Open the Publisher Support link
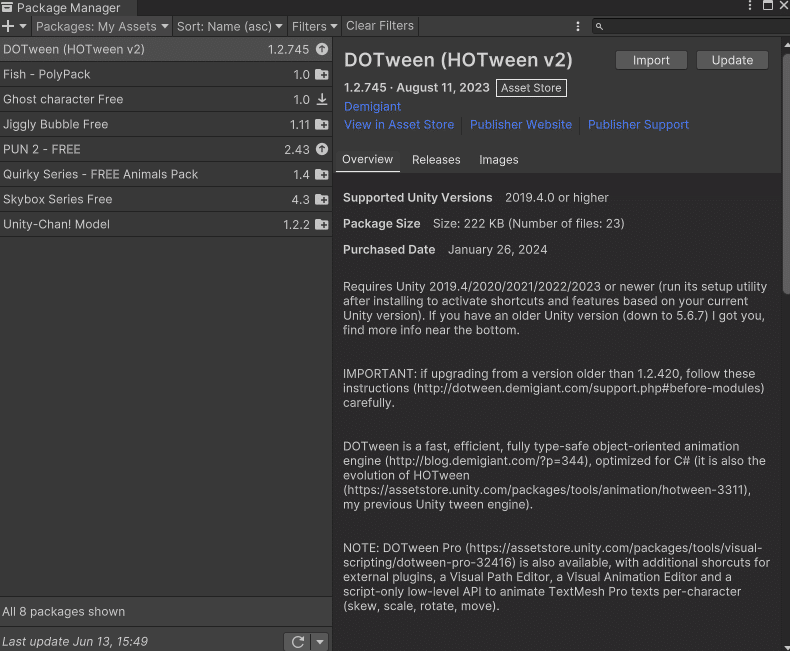Image resolution: width=790 pixels, height=651 pixels. click(x=638, y=124)
